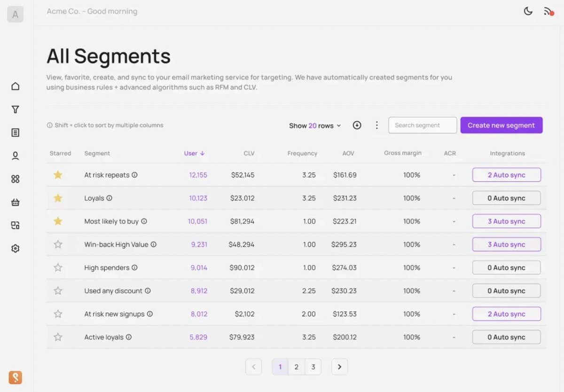Unstar the At risk repeats segment
Viewport: 564px width, 392px height.
click(58, 175)
